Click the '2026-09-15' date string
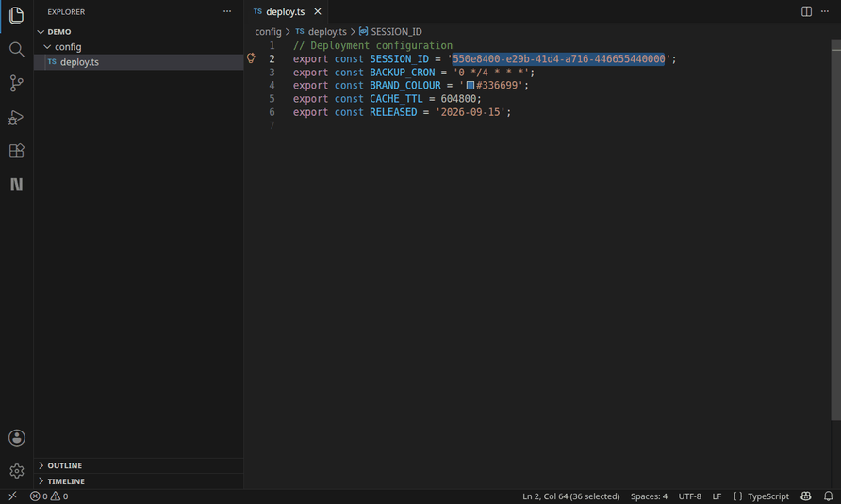 (x=470, y=112)
